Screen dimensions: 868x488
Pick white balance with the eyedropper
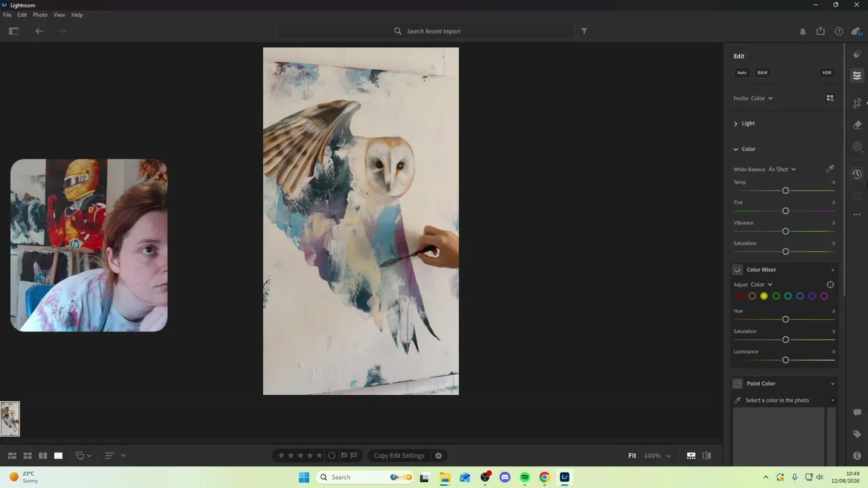pyautogui.click(x=830, y=169)
